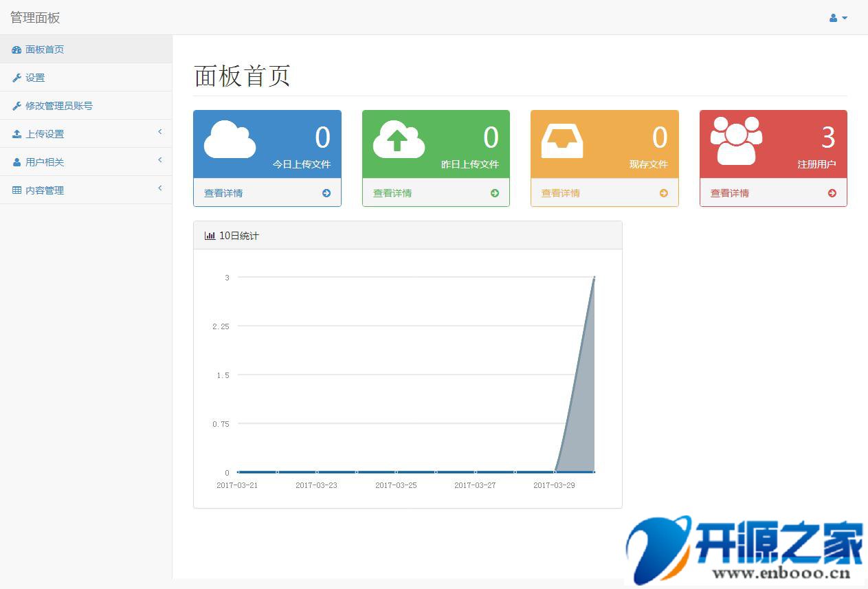868x589 pixels.
Task: Click the 昨日上传文件 label
Action: (470, 165)
